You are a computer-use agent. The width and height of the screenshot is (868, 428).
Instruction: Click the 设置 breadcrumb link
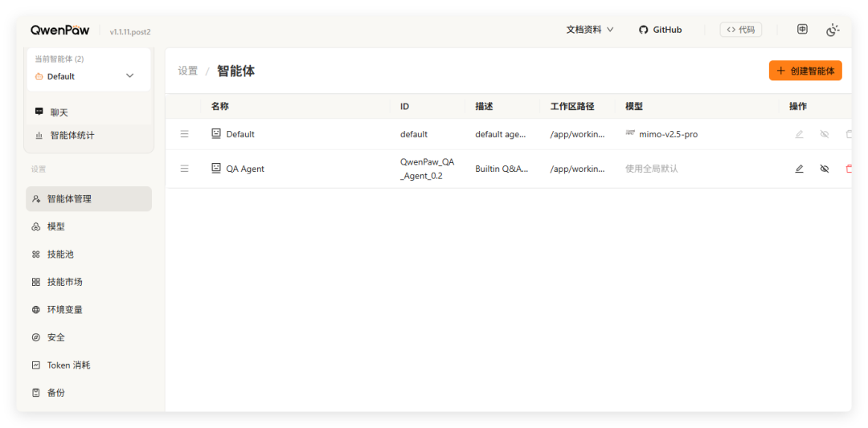pos(187,71)
